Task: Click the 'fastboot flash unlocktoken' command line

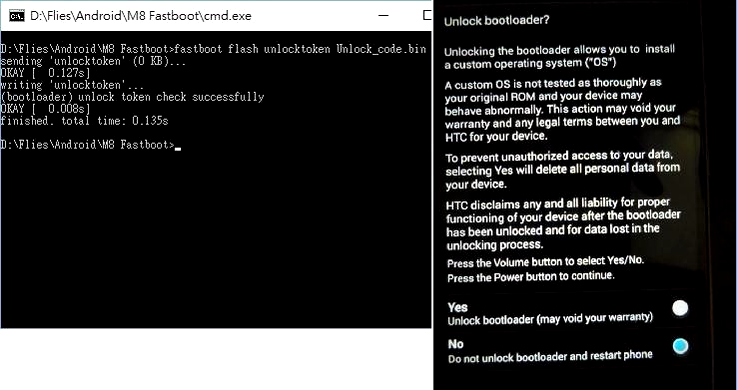Action: (213, 49)
